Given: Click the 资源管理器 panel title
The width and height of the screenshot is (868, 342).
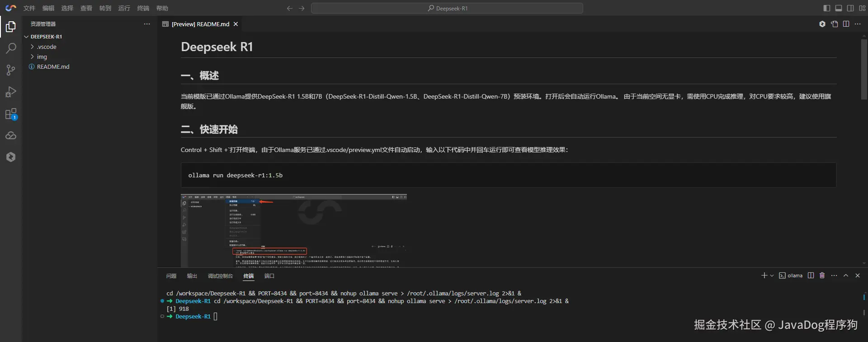Looking at the screenshot, I should (43, 24).
